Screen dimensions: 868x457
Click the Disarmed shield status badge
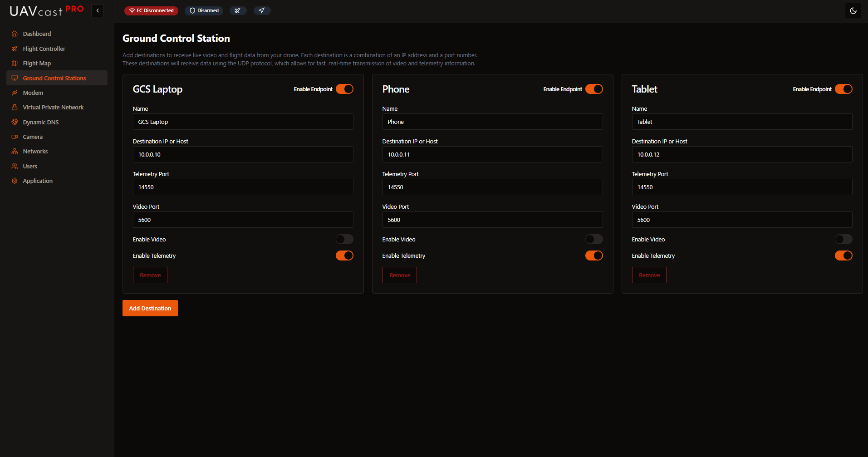204,10
